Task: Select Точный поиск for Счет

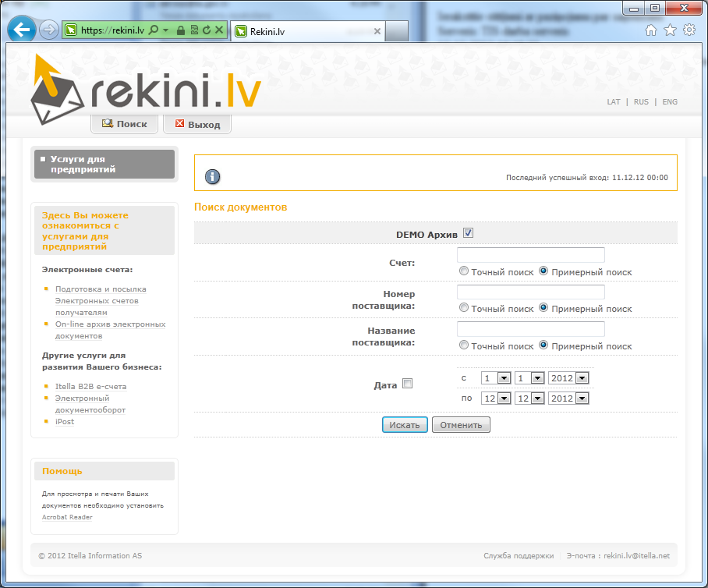Action: 464,271
